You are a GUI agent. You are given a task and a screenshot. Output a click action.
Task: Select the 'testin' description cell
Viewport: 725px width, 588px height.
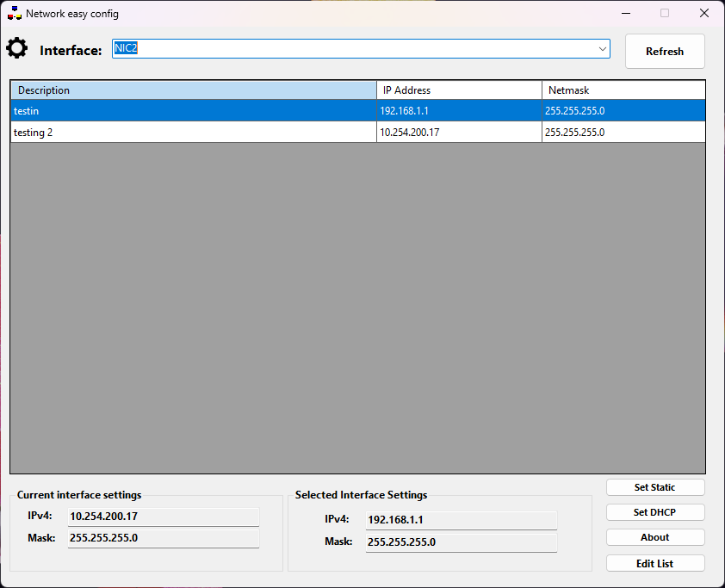(194, 111)
